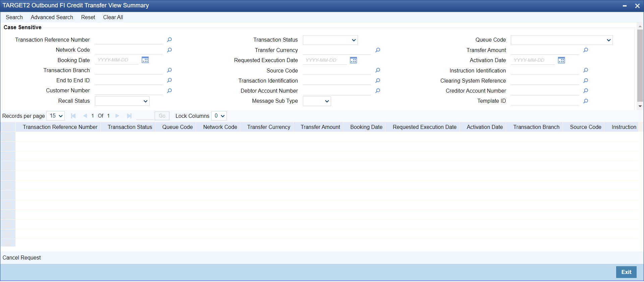Open Booking Date calendar picker
The image size is (644, 282).
[145, 60]
